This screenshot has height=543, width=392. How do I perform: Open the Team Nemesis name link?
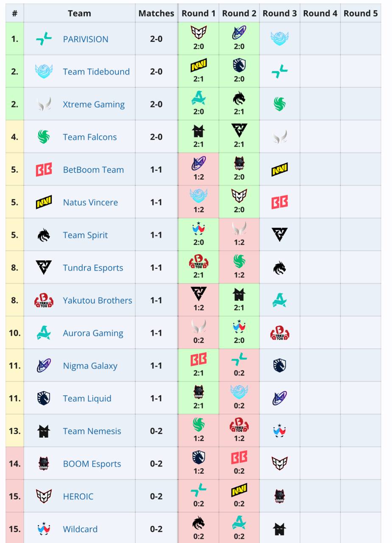(92, 431)
